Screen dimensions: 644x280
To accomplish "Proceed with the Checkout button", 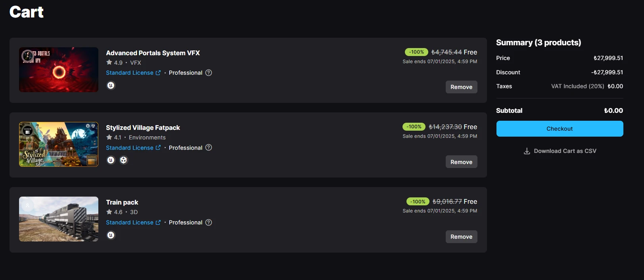I will 560,129.
